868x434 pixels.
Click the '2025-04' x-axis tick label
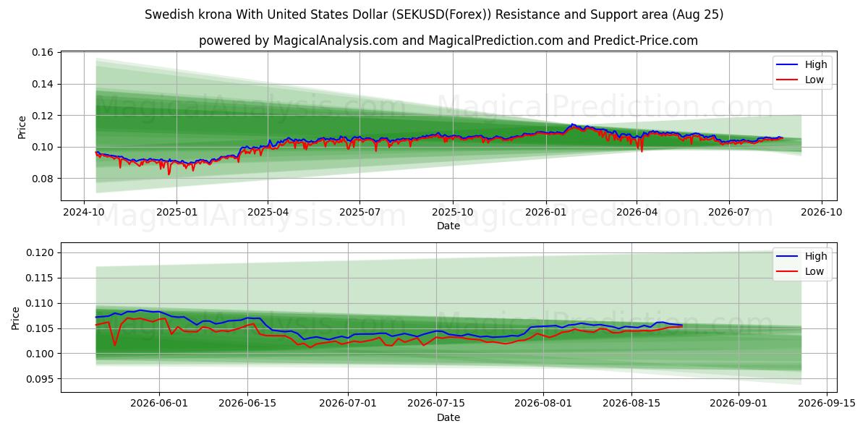[x=268, y=213]
